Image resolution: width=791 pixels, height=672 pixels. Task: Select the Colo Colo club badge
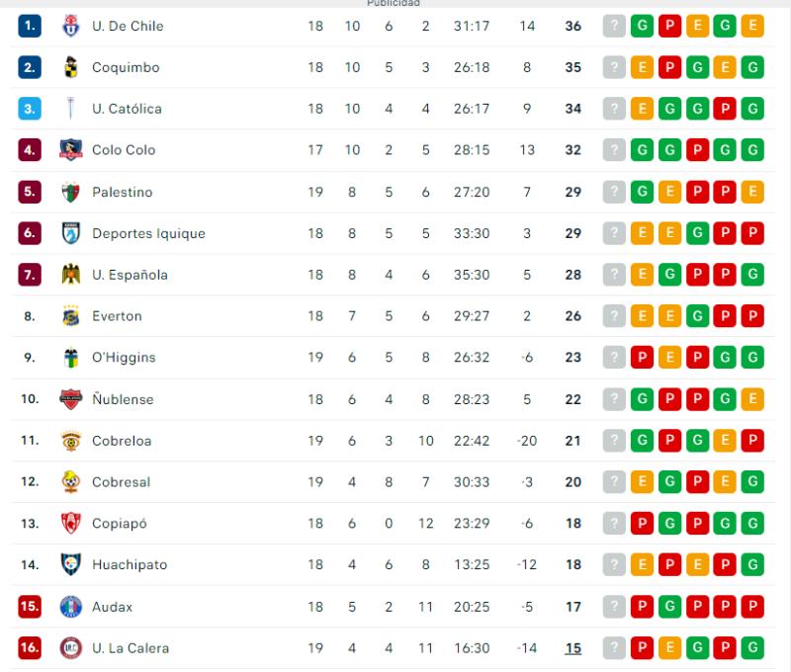tap(69, 150)
